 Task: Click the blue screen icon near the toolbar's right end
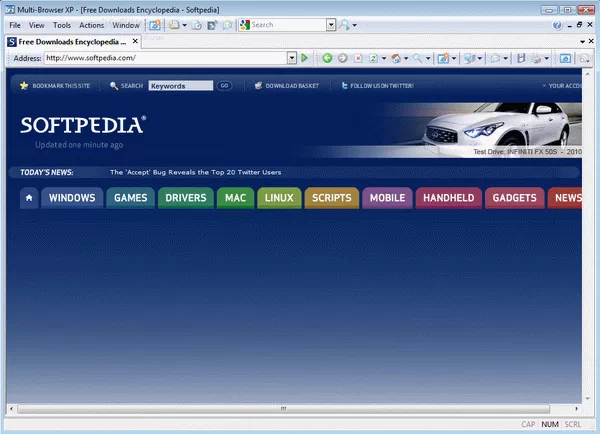[565, 58]
